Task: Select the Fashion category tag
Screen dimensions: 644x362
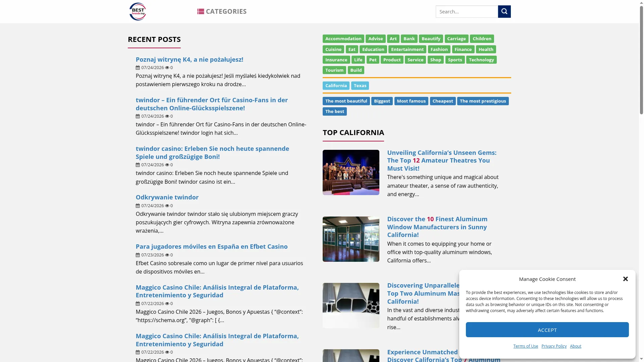Action: pos(439,49)
